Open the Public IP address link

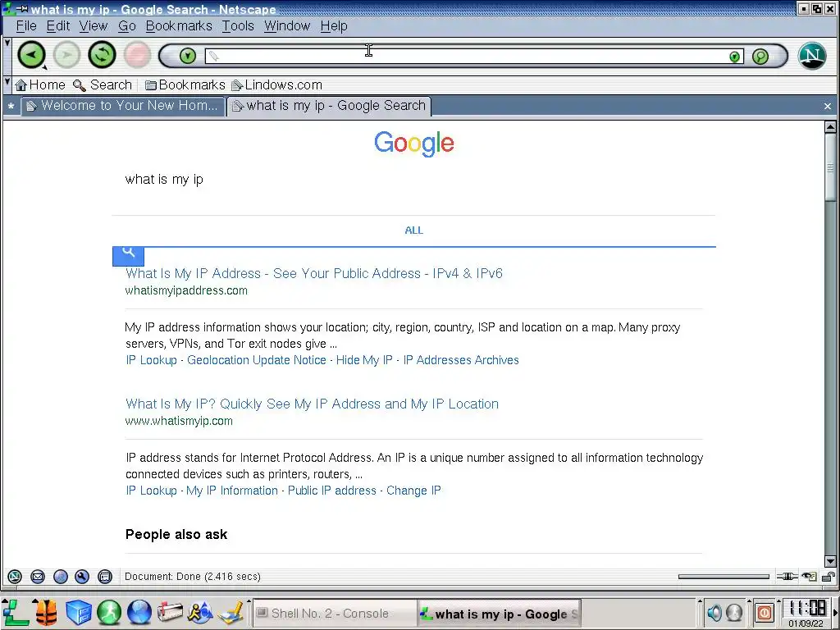point(332,491)
